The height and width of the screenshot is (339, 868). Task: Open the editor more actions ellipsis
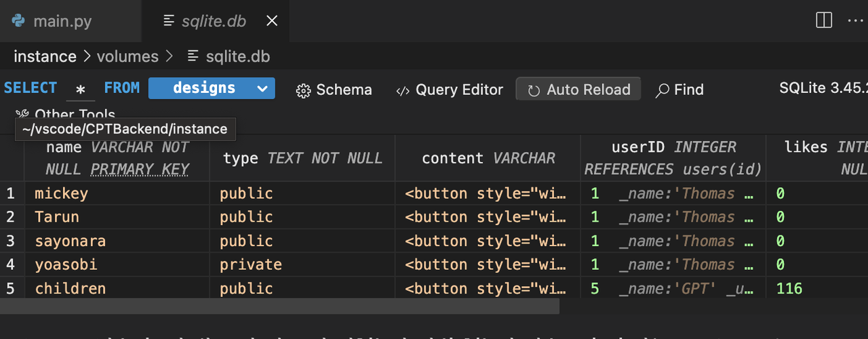point(855,20)
